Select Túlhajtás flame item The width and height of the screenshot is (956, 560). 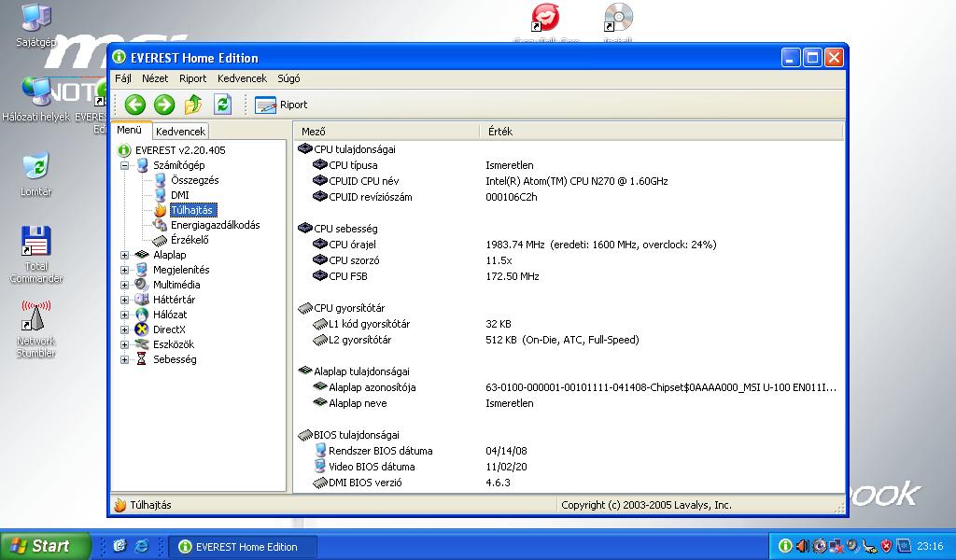[192, 210]
